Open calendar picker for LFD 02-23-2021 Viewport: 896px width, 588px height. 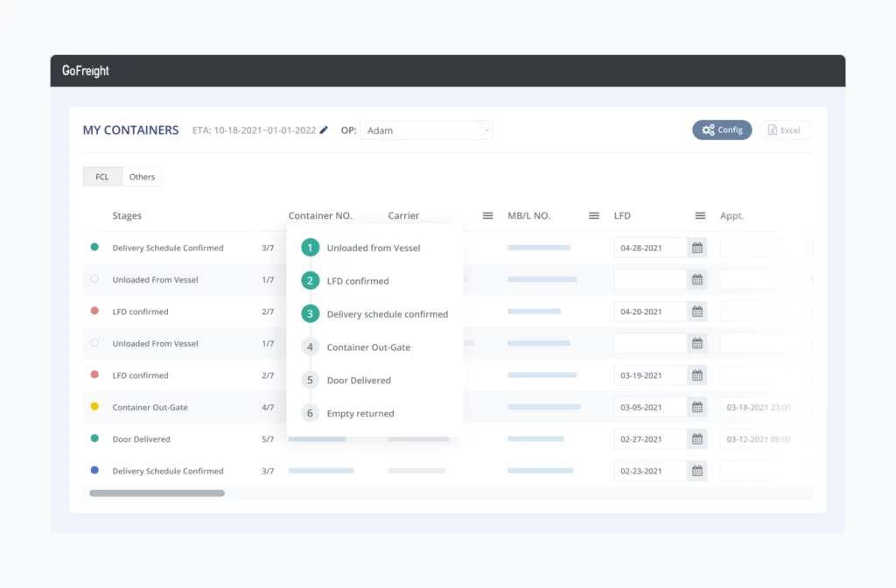click(697, 471)
